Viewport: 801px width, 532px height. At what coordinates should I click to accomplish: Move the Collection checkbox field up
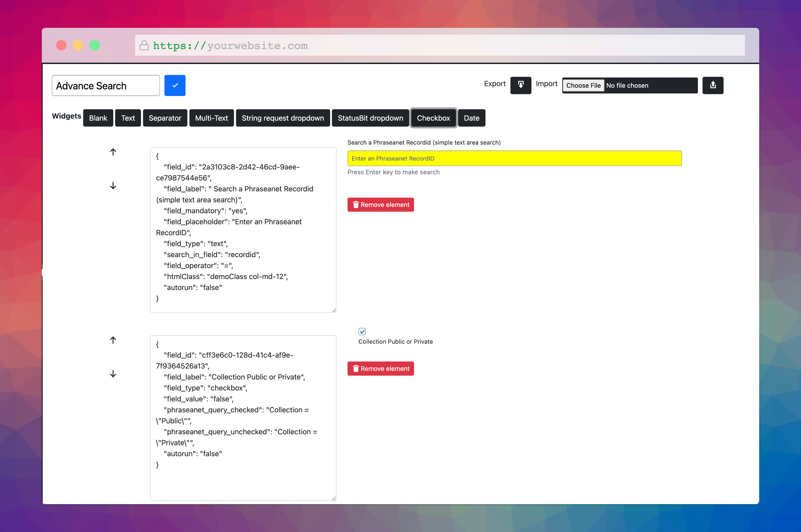[113, 340]
